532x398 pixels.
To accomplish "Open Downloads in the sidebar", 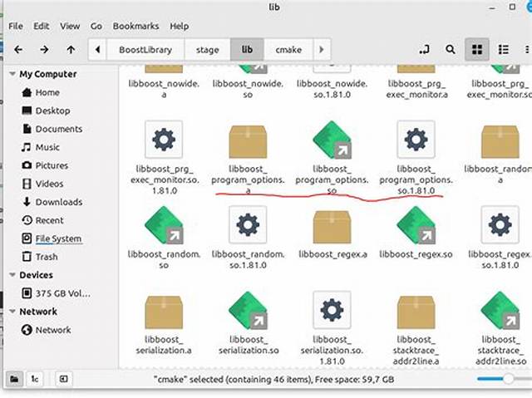I will pyautogui.click(x=52, y=202).
